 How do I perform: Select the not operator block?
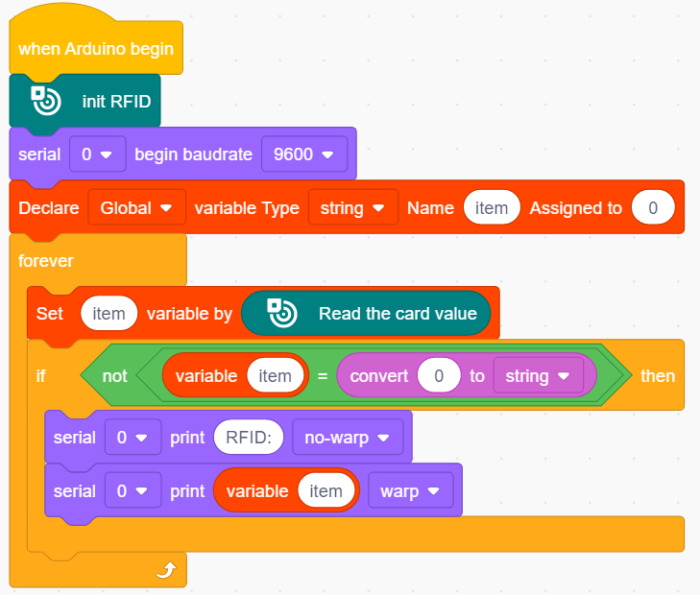pyautogui.click(x=114, y=376)
